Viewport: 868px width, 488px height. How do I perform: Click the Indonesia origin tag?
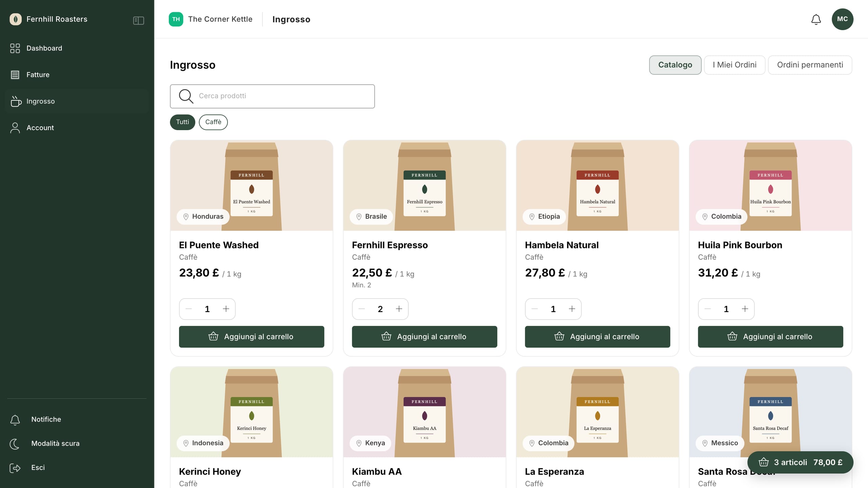click(x=203, y=443)
